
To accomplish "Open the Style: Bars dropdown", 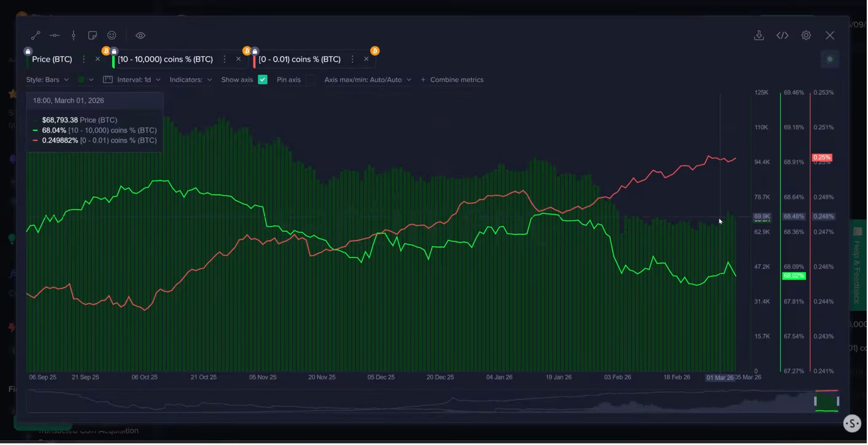I will point(48,80).
